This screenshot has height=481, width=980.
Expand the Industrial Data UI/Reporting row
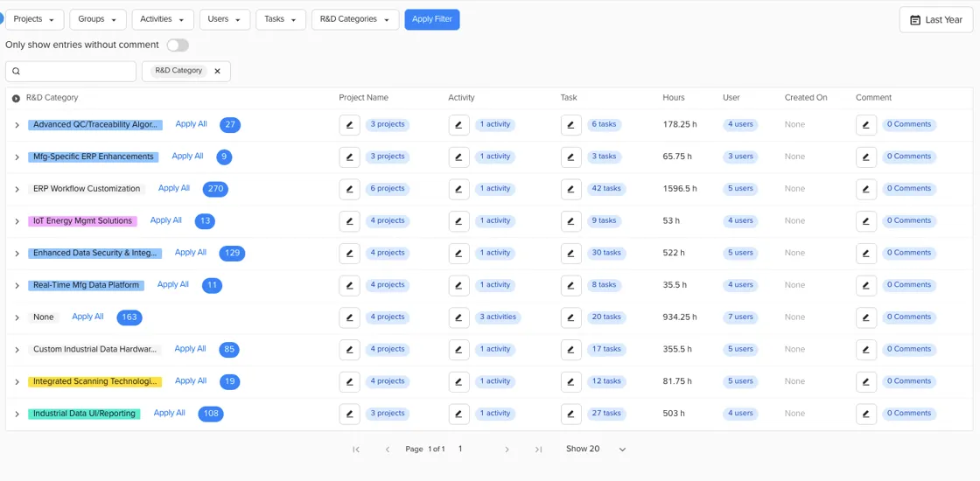(17, 414)
